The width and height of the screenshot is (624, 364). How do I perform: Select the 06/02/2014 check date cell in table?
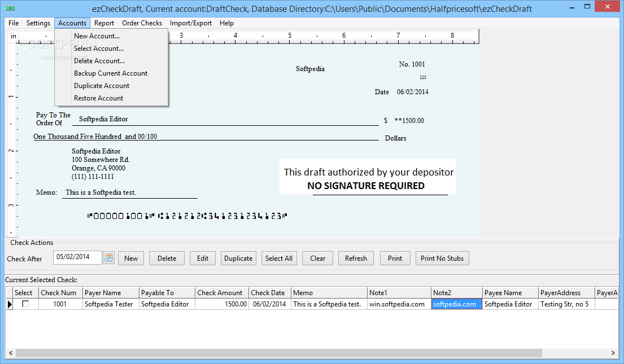[x=270, y=304]
